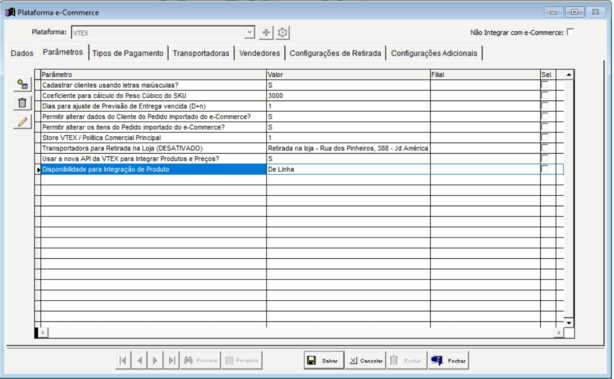The image size is (614, 379).
Task: Check Sel. box for Disponibilidade para Integração row
Action: [545, 169]
